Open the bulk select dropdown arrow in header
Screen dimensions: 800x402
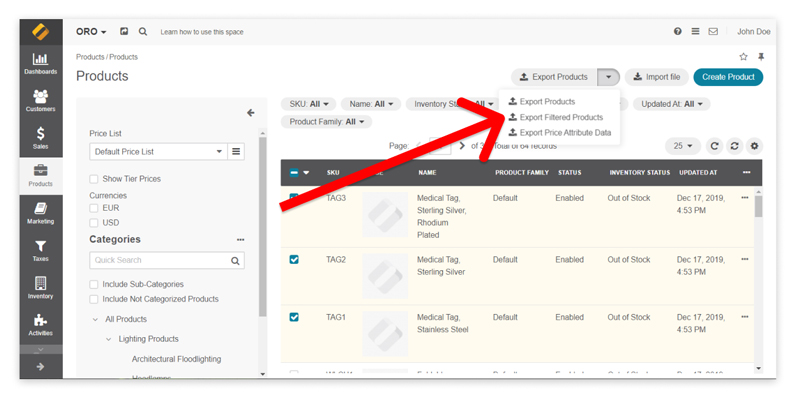pyautogui.click(x=306, y=172)
